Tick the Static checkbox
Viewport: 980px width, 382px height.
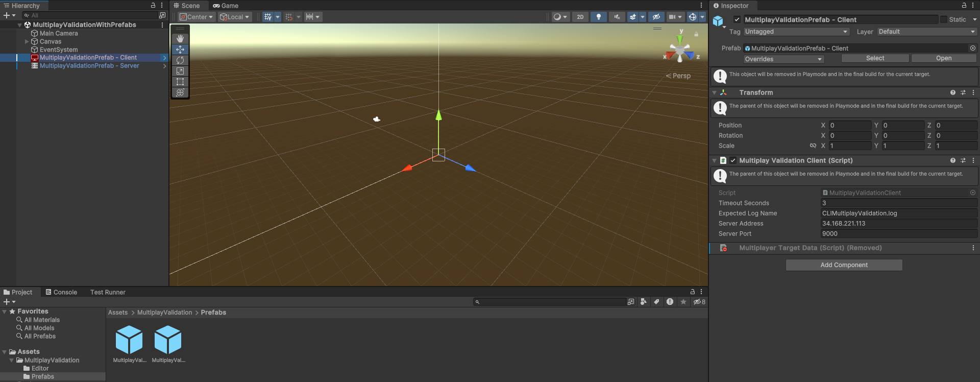pos(943,19)
